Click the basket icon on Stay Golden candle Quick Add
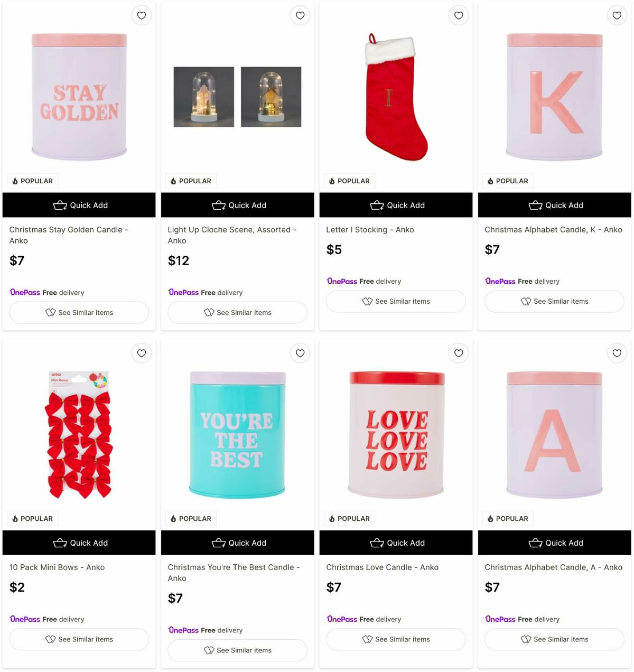The width and height of the screenshot is (634, 672). (x=60, y=205)
